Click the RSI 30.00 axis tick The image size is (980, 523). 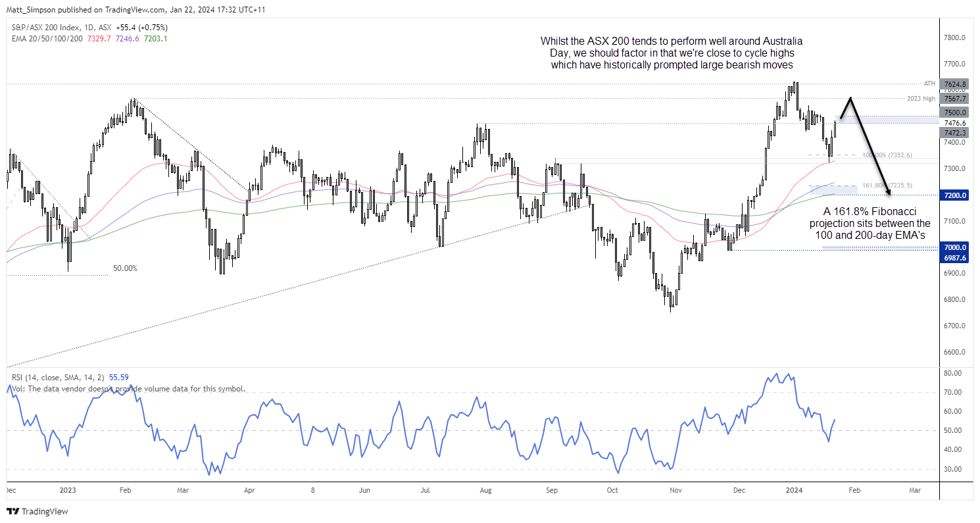[x=952, y=469]
